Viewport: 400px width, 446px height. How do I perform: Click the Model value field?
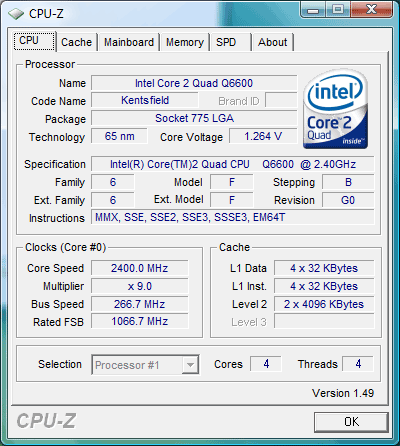pyautogui.click(x=232, y=182)
